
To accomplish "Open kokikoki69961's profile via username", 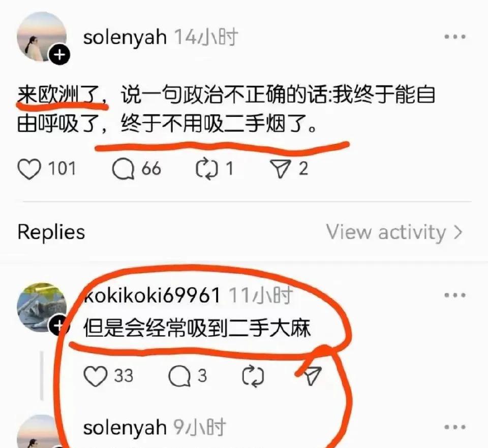I will point(152,295).
